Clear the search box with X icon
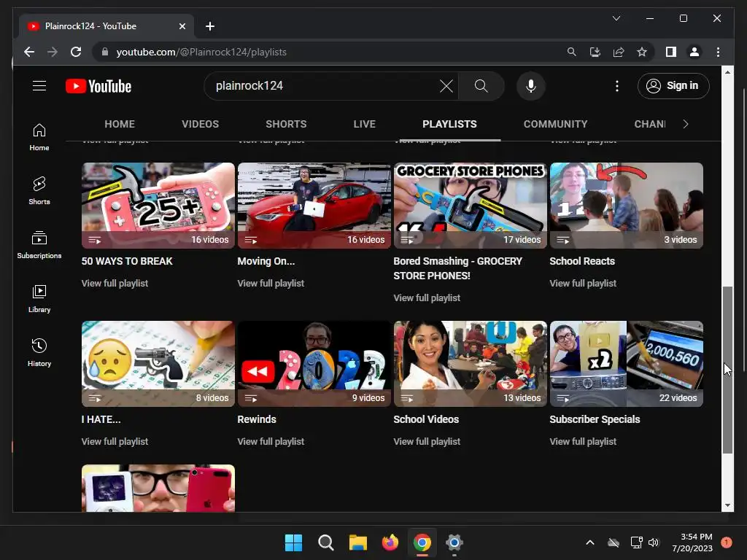Screen dimensions: 747x560 click(446, 86)
